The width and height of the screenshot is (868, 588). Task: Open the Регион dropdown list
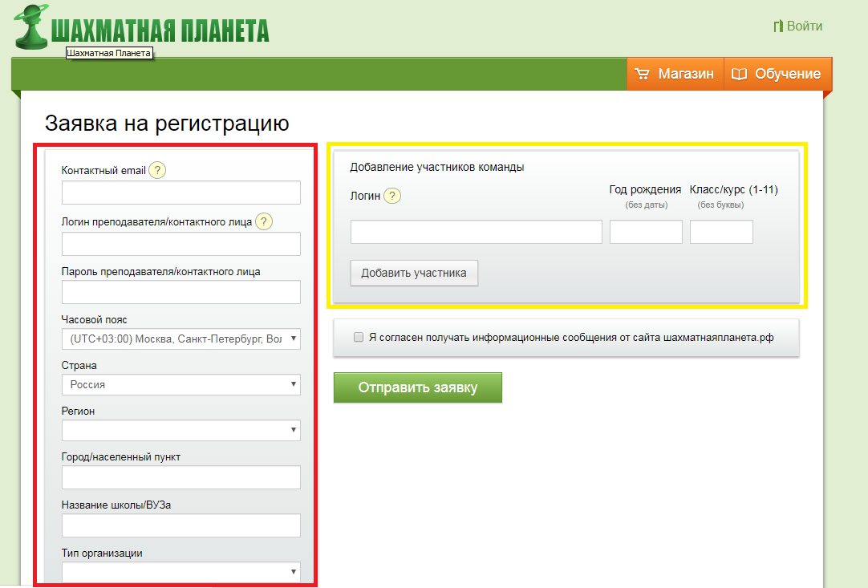point(180,430)
